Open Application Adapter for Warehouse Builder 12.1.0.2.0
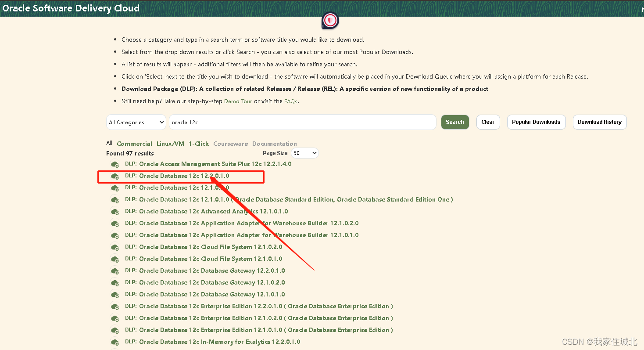The width and height of the screenshot is (644, 350). [242, 223]
